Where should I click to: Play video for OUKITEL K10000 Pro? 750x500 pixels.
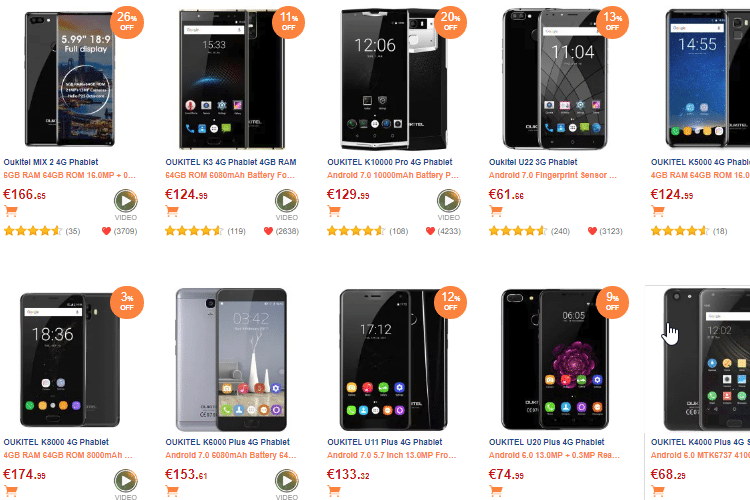pyautogui.click(x=449, y=201)
